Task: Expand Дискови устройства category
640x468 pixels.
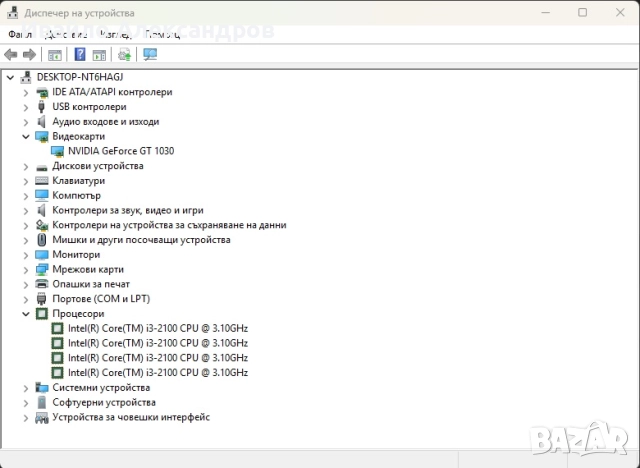Action: [26, 166]
